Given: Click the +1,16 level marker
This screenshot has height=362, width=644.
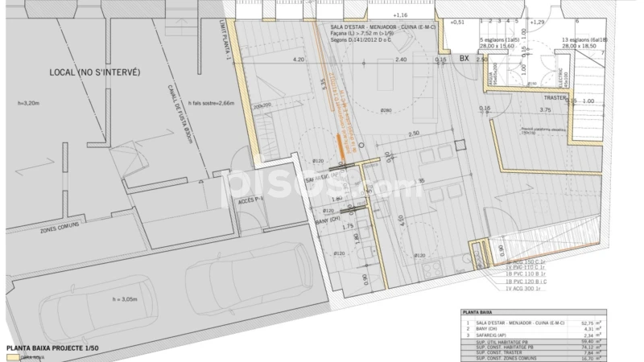Looking at the screenshot, I should pos(399,16).
